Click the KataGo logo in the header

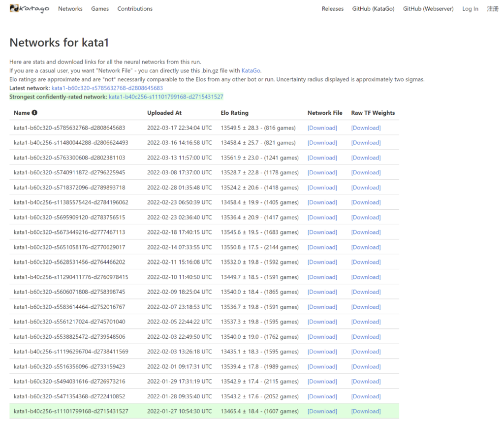[30, 9]
